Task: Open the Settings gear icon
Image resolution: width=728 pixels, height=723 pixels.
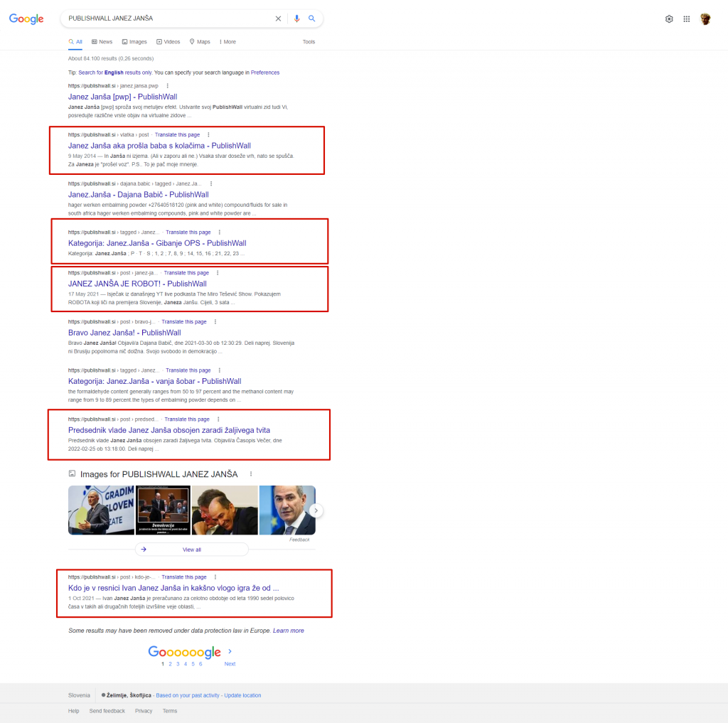Action: tap(669, 19)
